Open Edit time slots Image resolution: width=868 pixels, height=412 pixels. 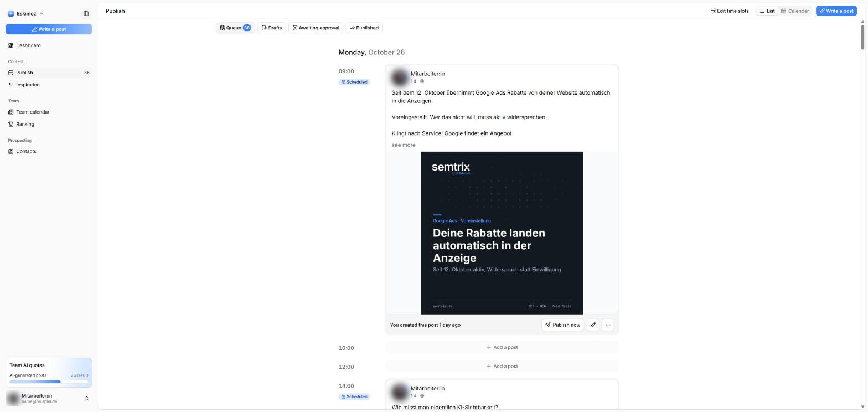tap(730, 11)
